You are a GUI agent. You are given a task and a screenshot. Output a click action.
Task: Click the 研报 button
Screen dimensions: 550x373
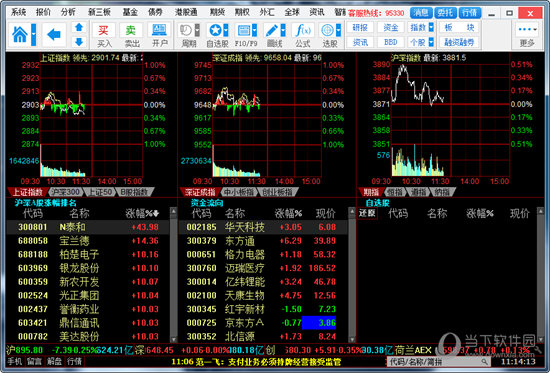point(360,27)
